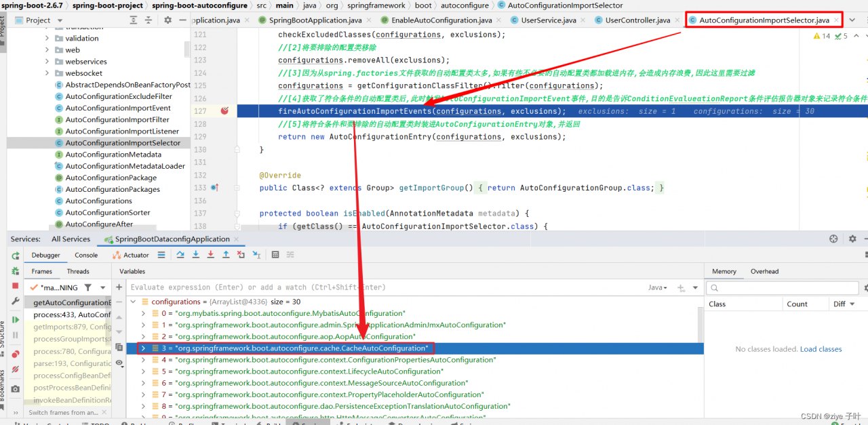868x425 pixels.
Task: Switch to the Console tab
Action: 86,255
